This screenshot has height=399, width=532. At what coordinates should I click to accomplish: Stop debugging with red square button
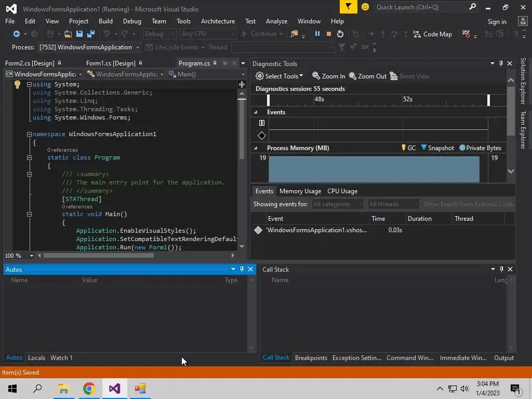[328, 34]
